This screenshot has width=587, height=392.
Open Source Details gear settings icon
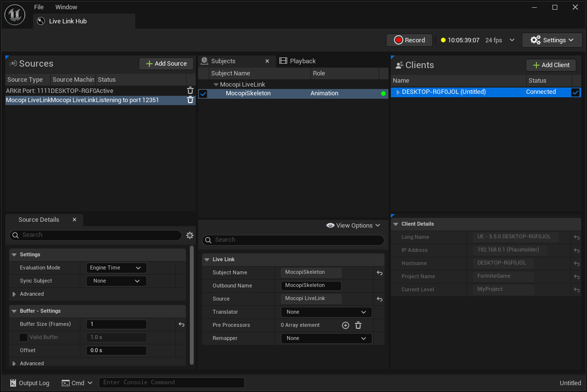(190, 235)
